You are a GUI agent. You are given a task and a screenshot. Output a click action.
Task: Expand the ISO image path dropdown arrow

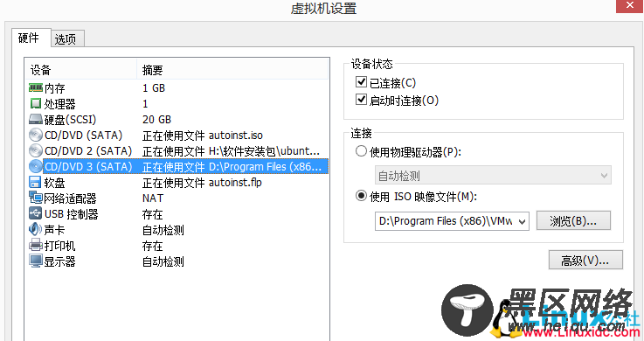[x=522, y=221]
